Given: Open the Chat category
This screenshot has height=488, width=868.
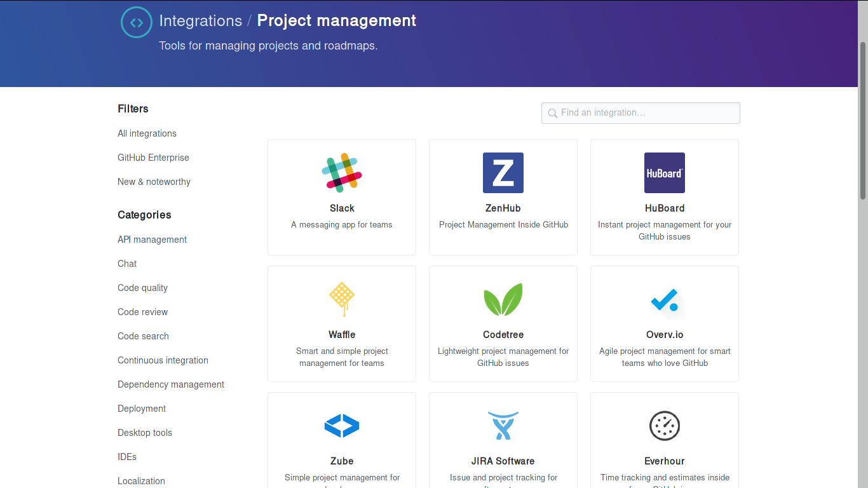Looking at the screenshot, I should [x=127, y=264].
